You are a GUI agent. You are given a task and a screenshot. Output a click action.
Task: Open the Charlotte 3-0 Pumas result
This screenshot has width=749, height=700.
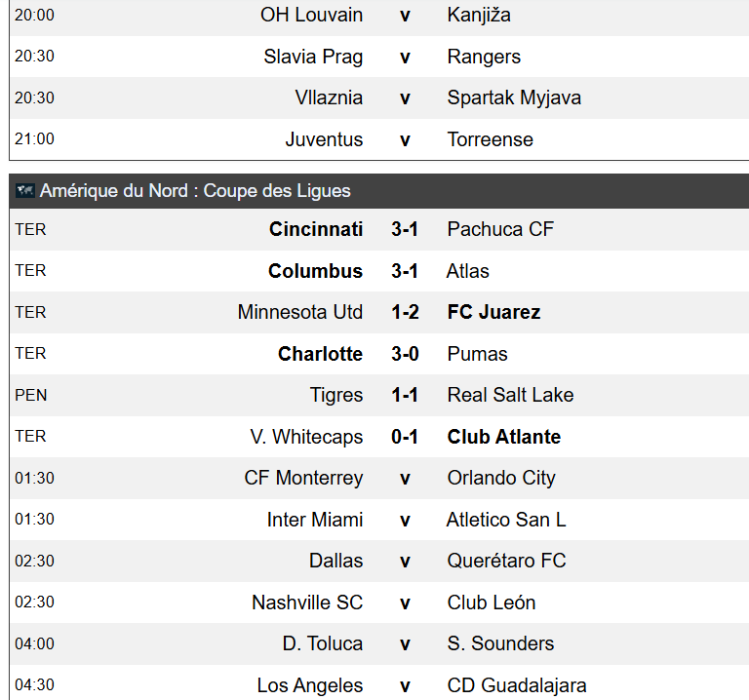pos(405,354)
